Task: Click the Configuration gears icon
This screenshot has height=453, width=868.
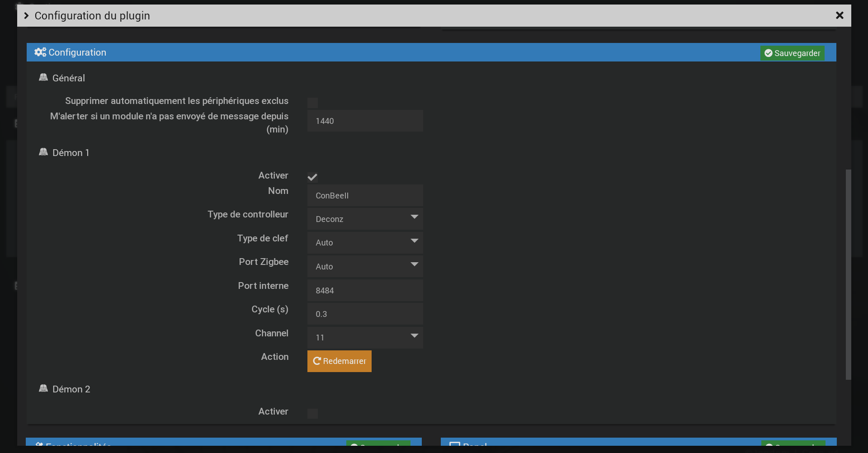Action: click(40, 52)
